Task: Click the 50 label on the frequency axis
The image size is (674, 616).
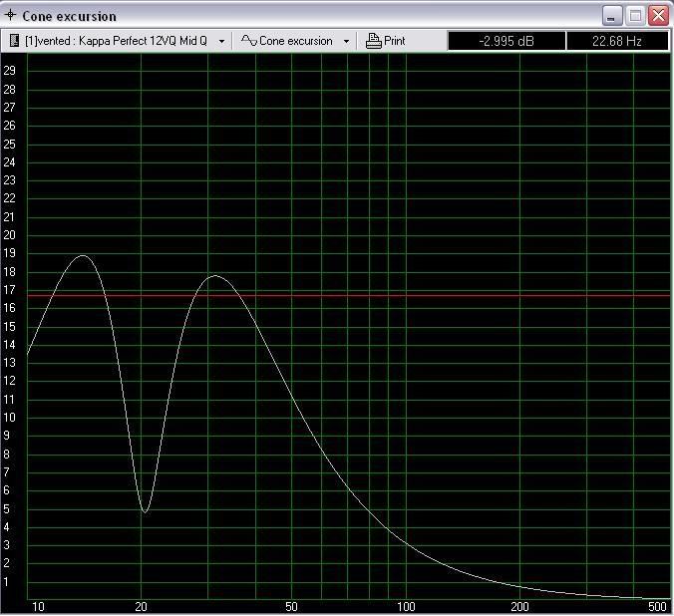Action: click(291, 607)
